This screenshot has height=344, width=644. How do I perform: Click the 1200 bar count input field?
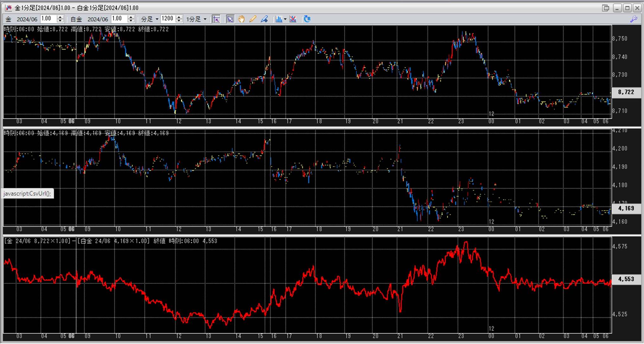click(168, 19)
